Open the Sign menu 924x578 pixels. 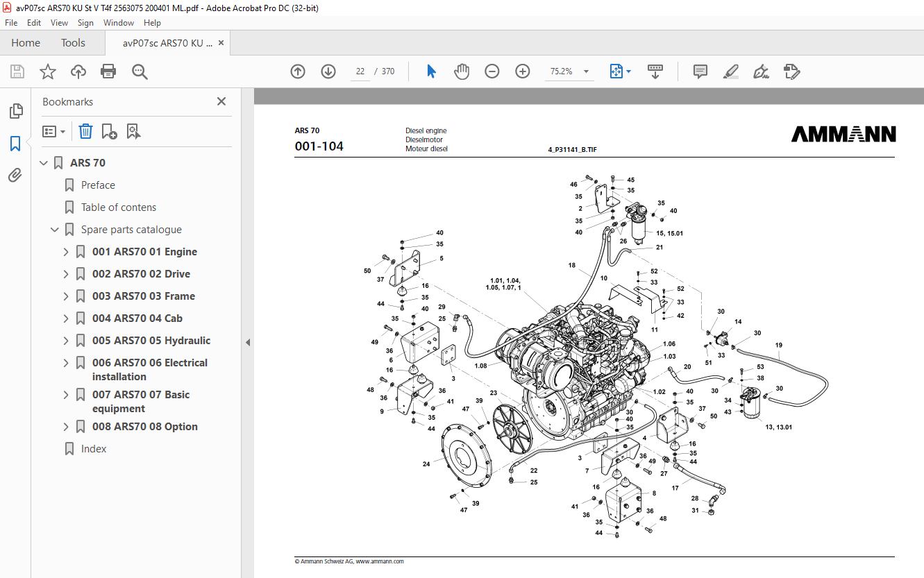85,23
